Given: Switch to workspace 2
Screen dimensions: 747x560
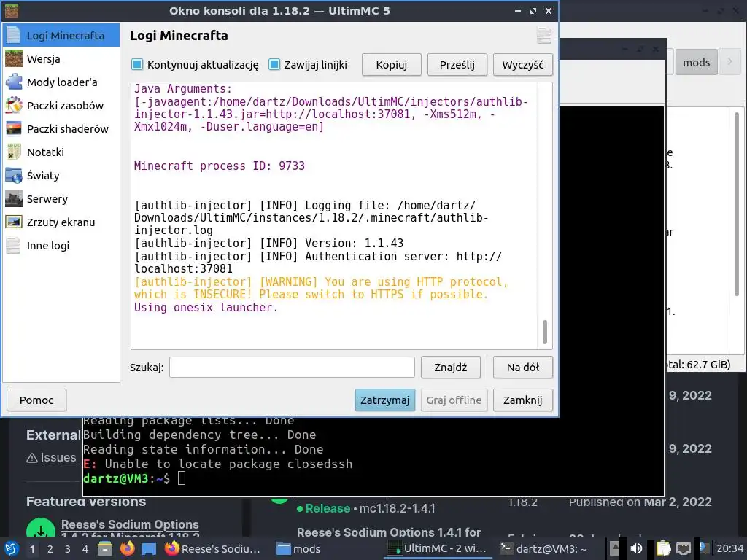Looking at the screenshot, I should coord(50,549).
